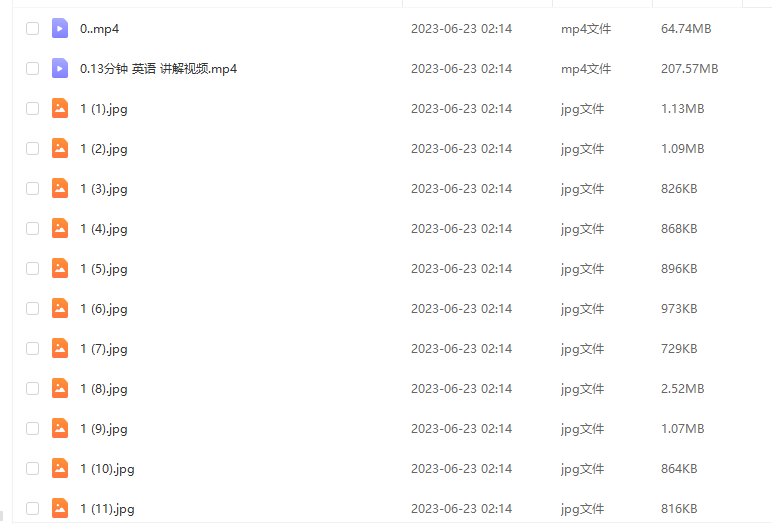This screenshot has height=524, width=772.
Task: Open the file name 1 (4).jpg
Action: click(x=104, y=229)
